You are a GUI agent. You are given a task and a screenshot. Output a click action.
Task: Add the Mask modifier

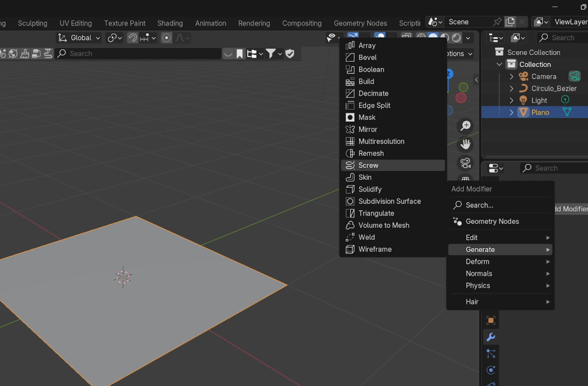393,117
